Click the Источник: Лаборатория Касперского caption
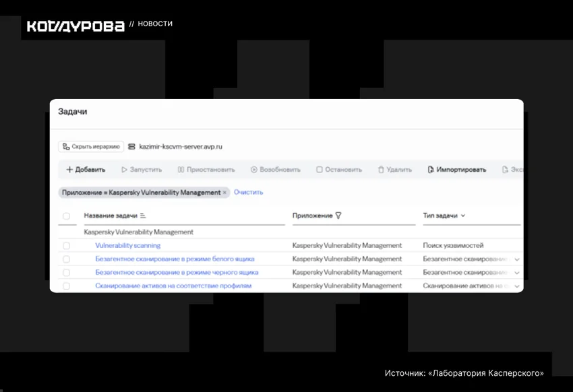Image resolution: width=573 pixels, height=392 pixels. [x=464, y=373]
